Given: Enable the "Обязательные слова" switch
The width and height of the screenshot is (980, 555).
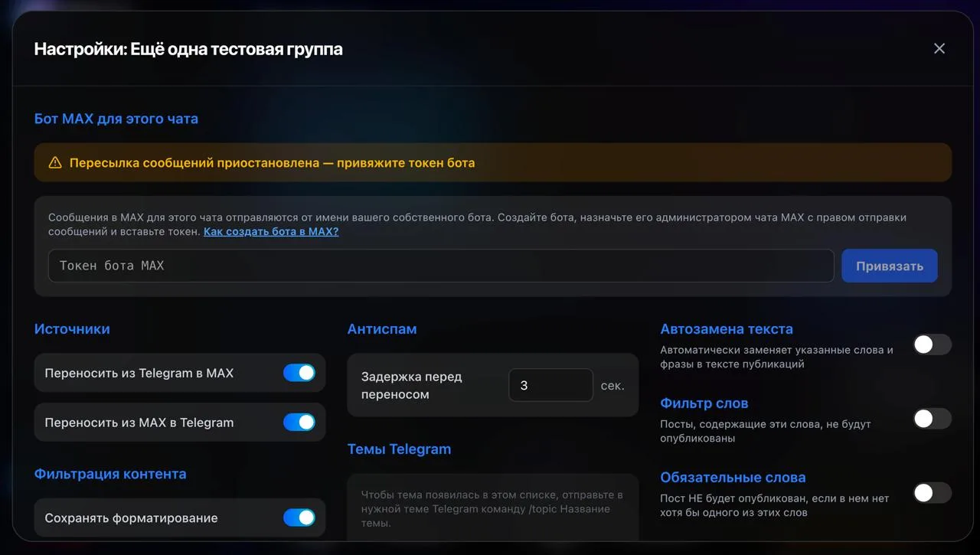Looking at the screenshot, I should click(933, 493).
